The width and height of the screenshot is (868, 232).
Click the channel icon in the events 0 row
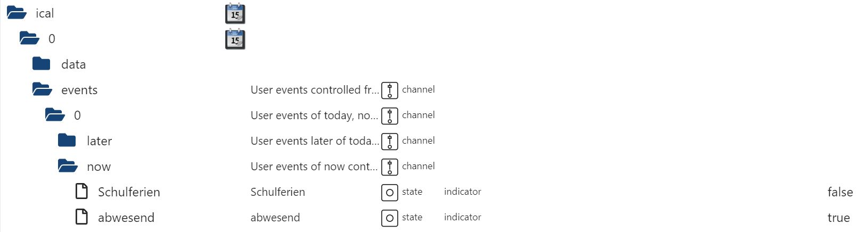click(x=389, y=115)
